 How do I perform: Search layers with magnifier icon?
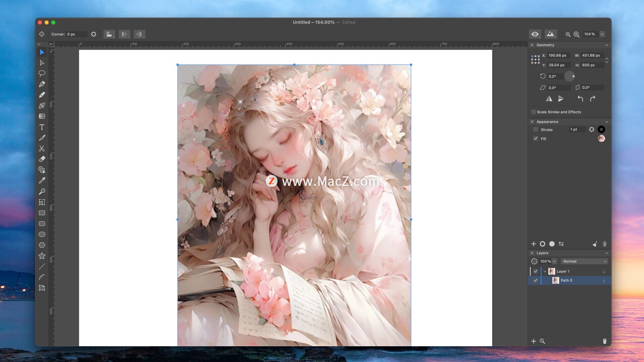[542, 341]
